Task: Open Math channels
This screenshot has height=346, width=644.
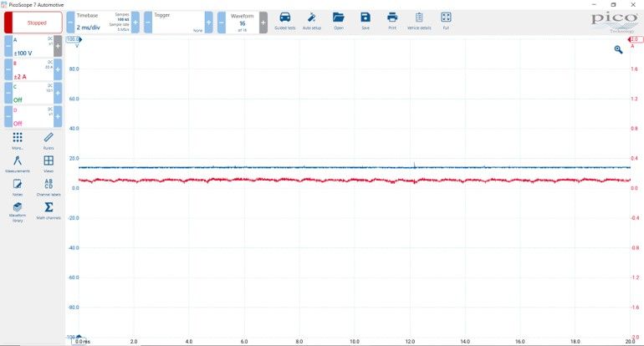Action: point(49,210)
